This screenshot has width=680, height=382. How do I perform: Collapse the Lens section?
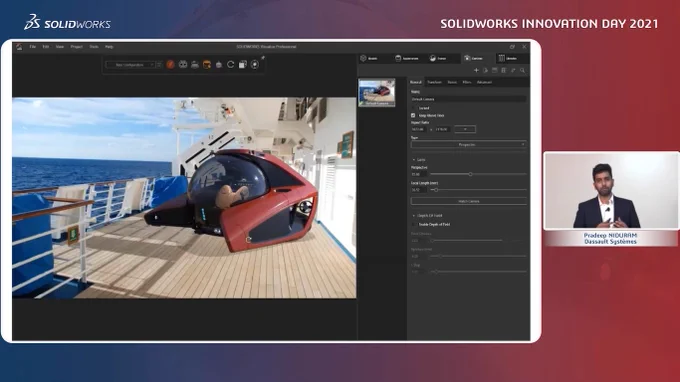(414, 160)
